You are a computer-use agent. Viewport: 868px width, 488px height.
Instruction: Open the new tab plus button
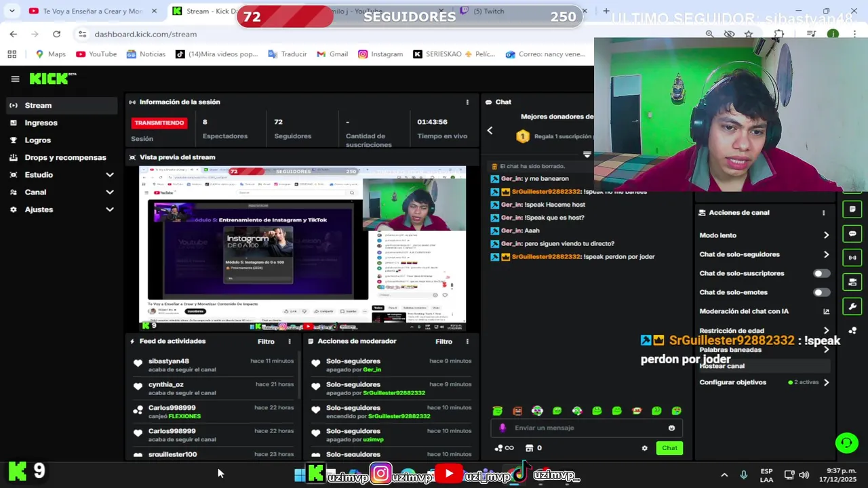click(x=606, y=11)
